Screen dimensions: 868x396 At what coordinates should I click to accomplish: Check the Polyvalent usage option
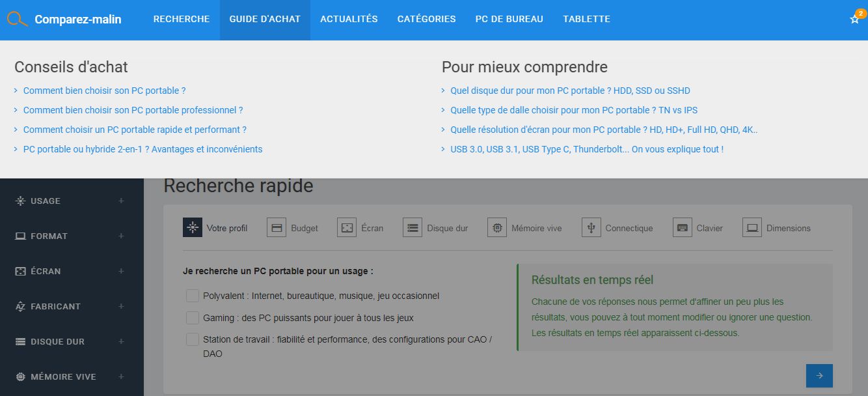[x=192, y=296]
